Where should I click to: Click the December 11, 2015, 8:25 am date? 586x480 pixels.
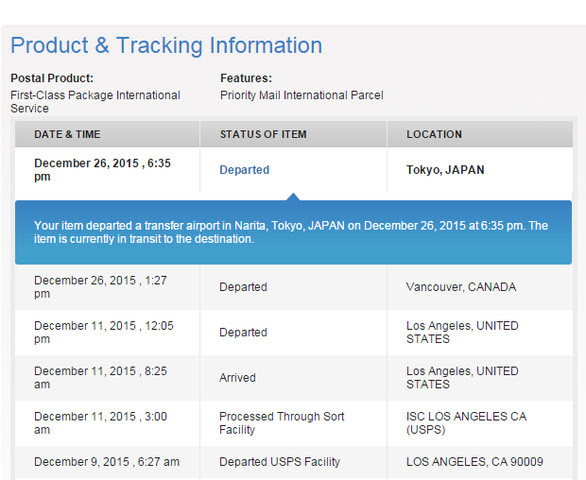tap(101, 378)
